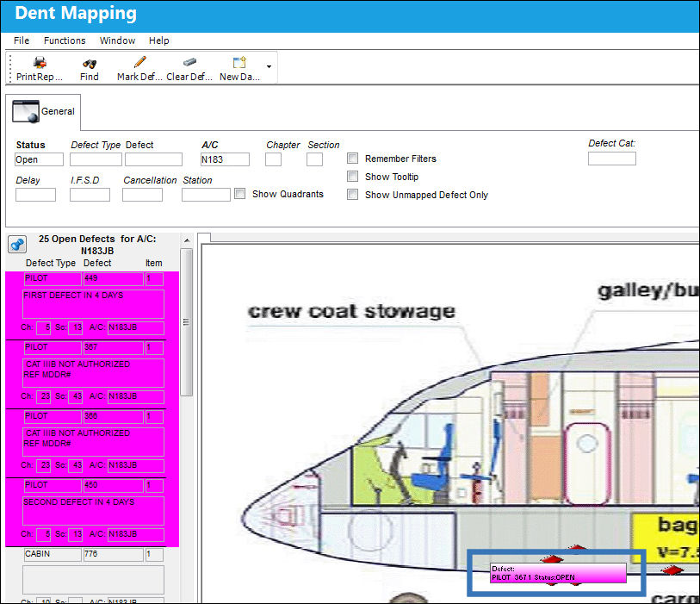Click the Delay filter field
This screenshot has width=700, height=604.
[x=35, y=195]
